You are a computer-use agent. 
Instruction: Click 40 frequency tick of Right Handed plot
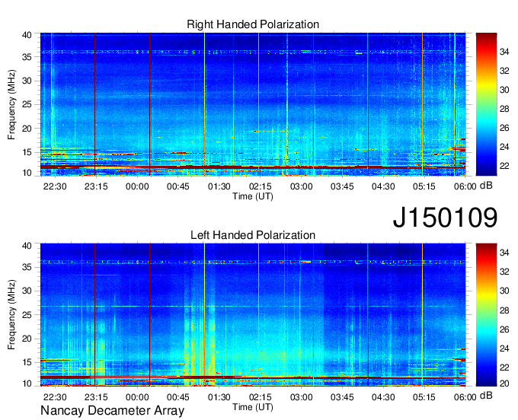pos(27,35)
